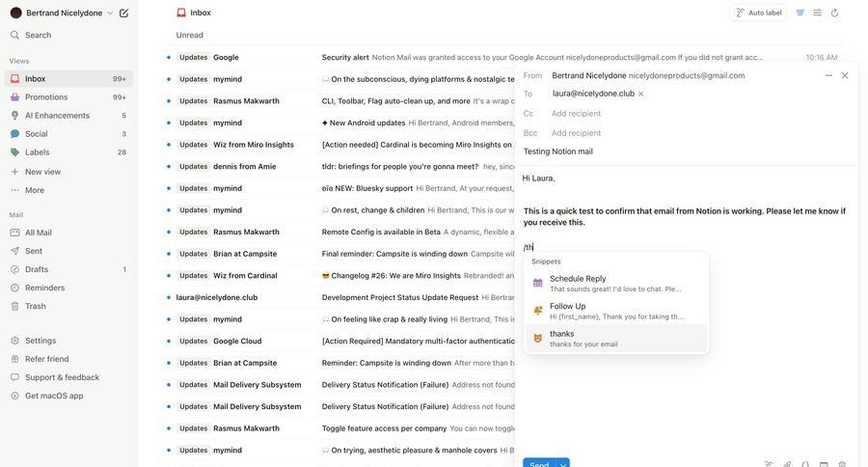
Task: Open the Search icon in sidebar
Action: pyautogui.click(x=14, y=35)
